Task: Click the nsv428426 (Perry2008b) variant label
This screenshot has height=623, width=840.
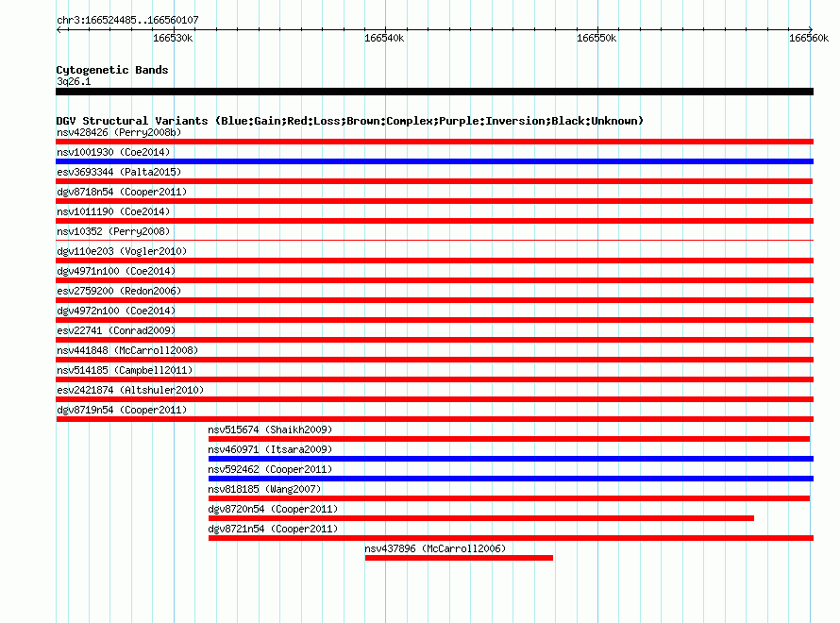Action: click(x=119, y=132)
